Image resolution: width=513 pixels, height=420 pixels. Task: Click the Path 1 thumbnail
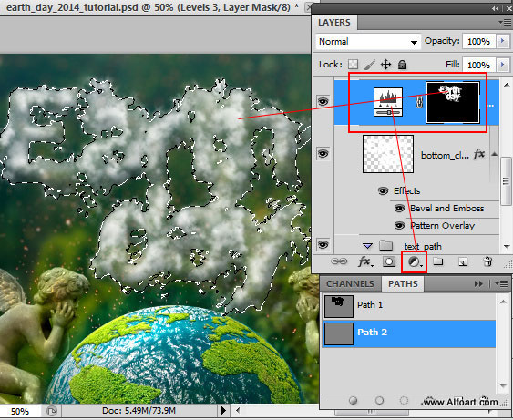pos(339,306)
